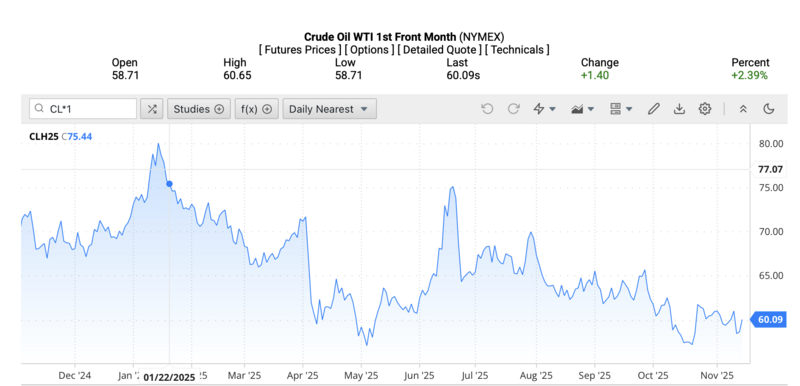The image size is (800, 386).
Task: Click the Change value +1.40
Action: click(x=594, y=76)
